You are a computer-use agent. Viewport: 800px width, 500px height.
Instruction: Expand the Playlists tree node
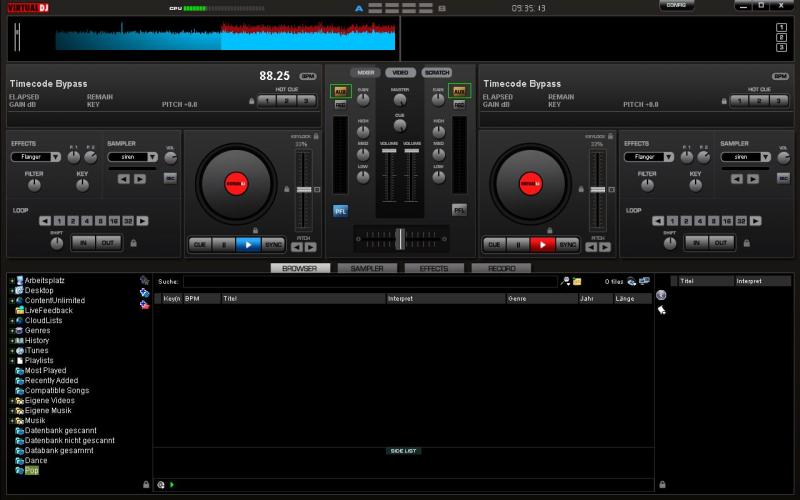(12, 361)
